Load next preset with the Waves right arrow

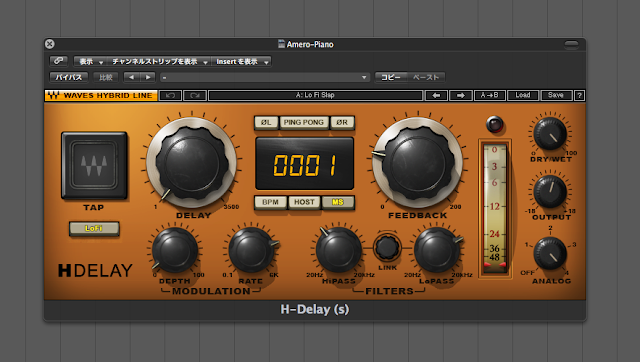(461, 95)
